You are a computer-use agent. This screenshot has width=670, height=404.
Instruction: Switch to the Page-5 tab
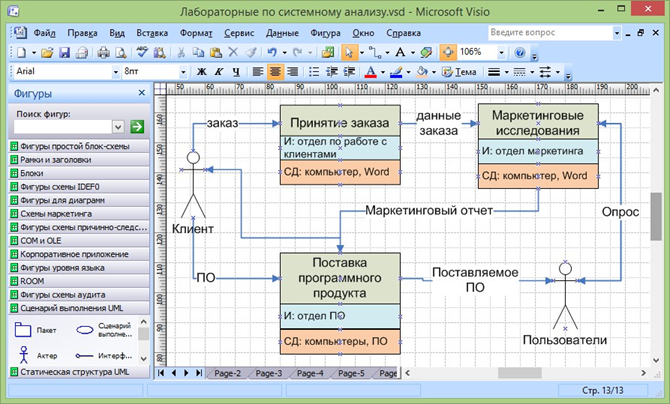pyautogui.click(x=351, y=373)
